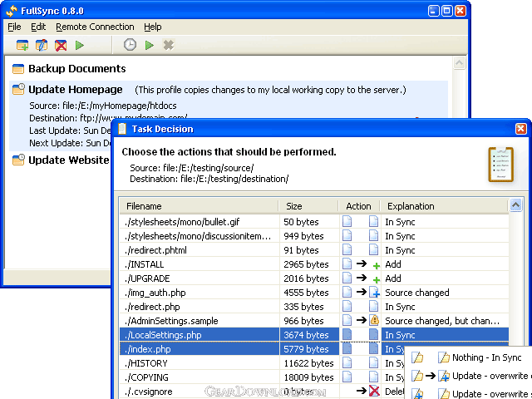Image resolution: width=532 pixels, height=399 pixels.
Task: Click the 'Source changed, but chan...' explanation
Action: [x=442, y=321]
